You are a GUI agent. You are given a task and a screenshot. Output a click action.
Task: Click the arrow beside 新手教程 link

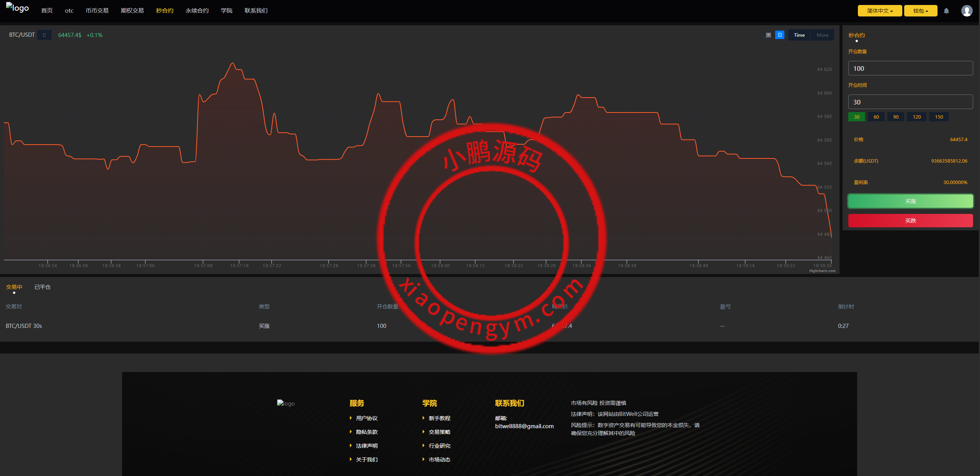click(423, 418)
